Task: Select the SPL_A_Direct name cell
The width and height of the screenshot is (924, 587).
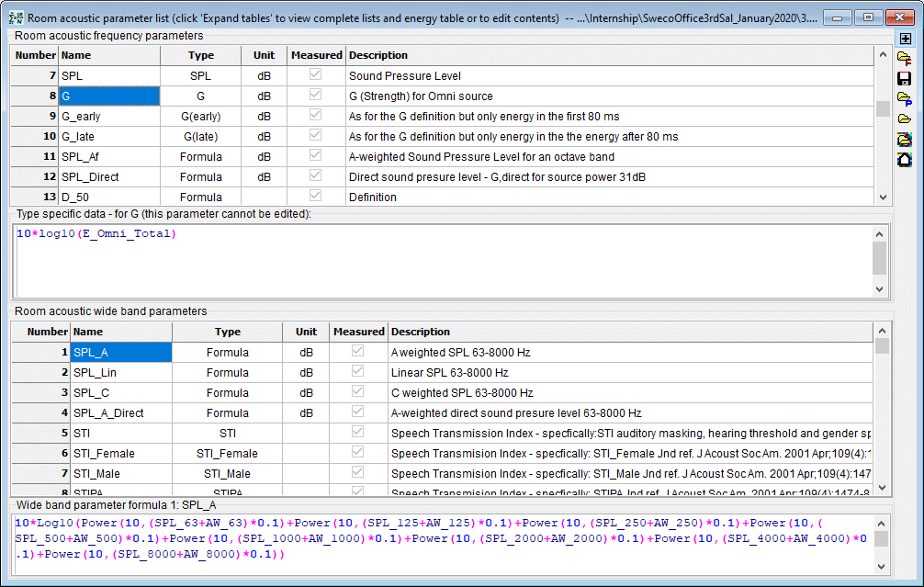Action: (121, 413)
